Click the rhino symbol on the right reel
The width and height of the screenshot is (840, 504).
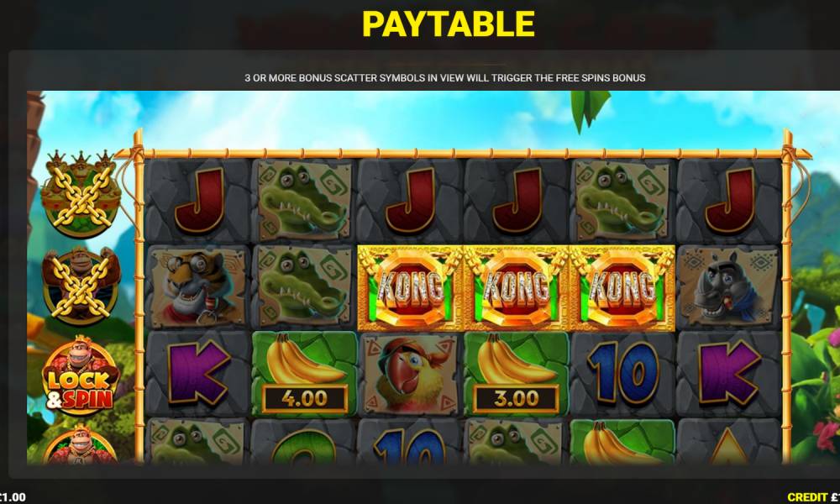coord(728,287)
